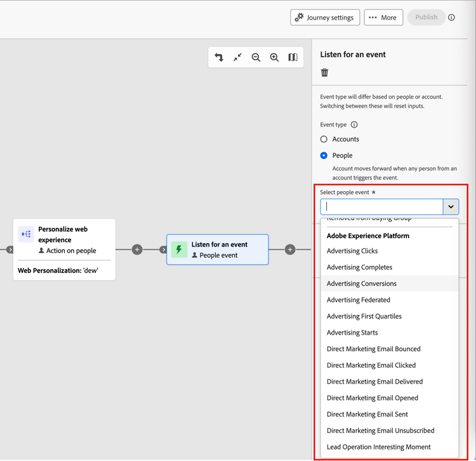This screenshot has width=476, height=461.
Task: Choose Advertising Conversions event
Action: pos(390,283)
